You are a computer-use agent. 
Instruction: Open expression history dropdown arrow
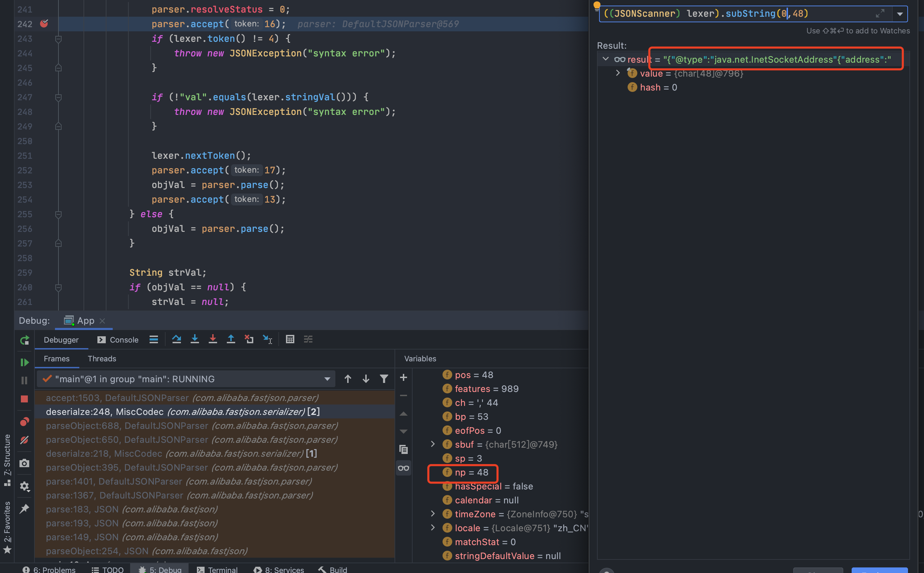click(x=900, y=14)
